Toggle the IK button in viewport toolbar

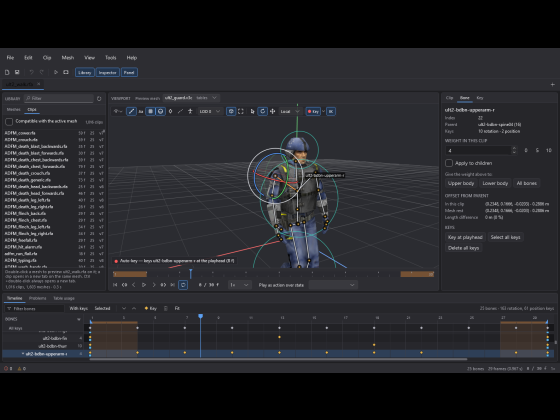[x=331, y=111]
